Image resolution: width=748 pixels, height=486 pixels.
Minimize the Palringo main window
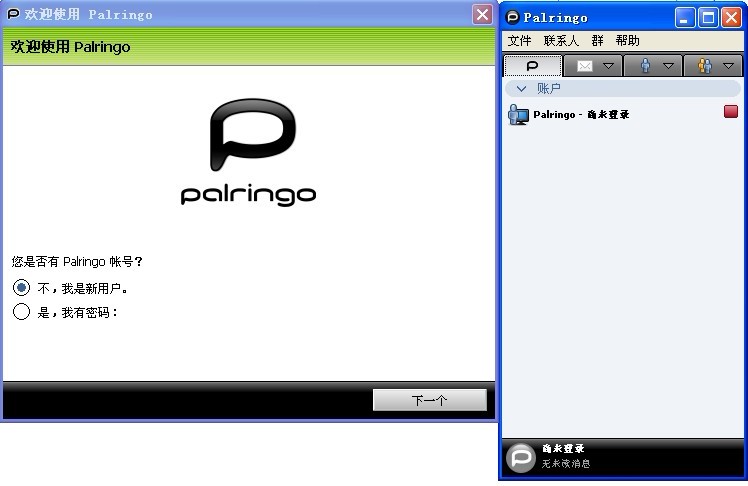click(685, 18)
